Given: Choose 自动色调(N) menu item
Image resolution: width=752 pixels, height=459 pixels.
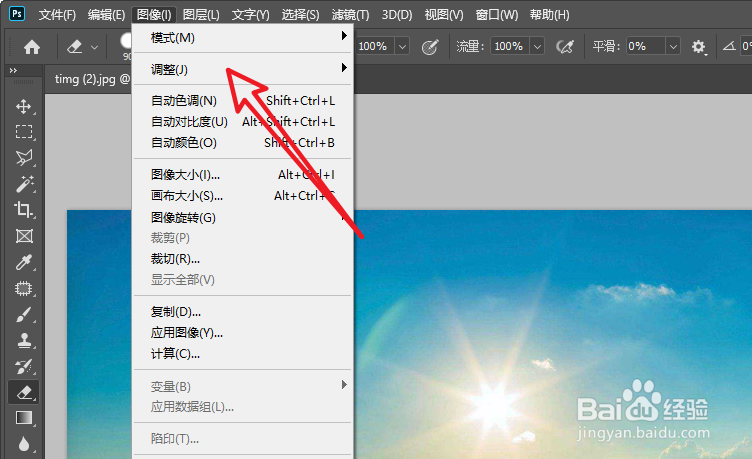Looking at the screenshot, I should click(x=243, y=101).
